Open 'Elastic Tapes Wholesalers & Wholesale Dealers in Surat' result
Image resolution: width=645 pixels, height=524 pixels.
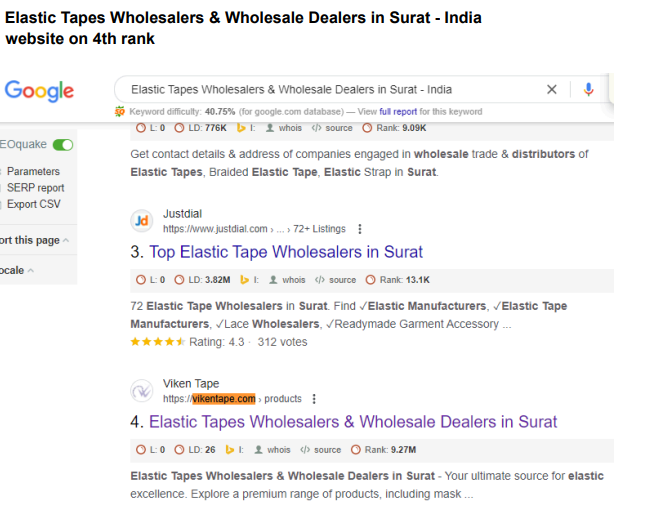[x=353, y=422]
